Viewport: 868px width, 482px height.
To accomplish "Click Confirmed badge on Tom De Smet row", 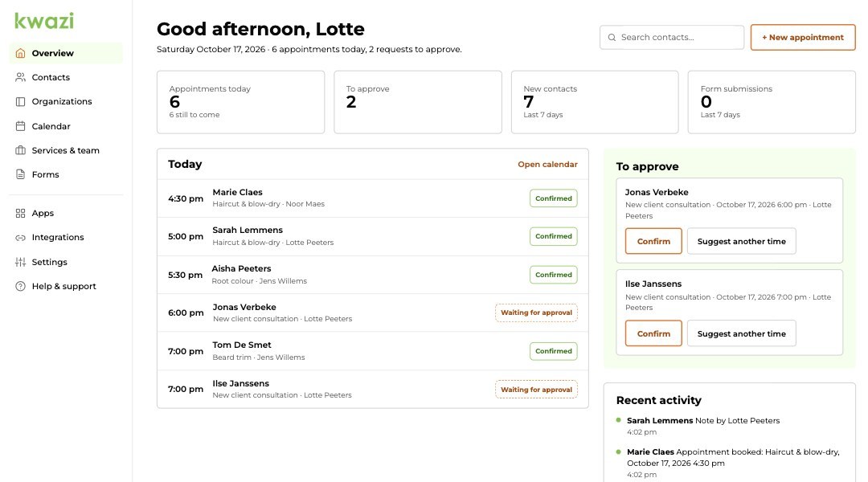I will (x=554, y=351).
